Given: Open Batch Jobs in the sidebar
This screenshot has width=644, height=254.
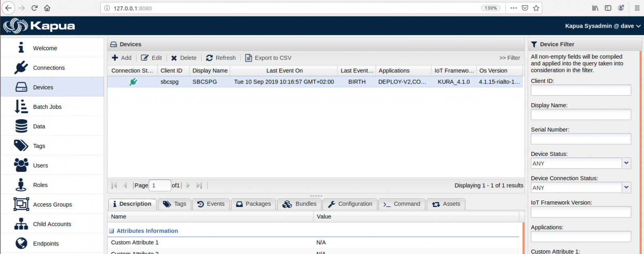Looking at the screenshot, I should pyautogui.click(x=47, y=107).
